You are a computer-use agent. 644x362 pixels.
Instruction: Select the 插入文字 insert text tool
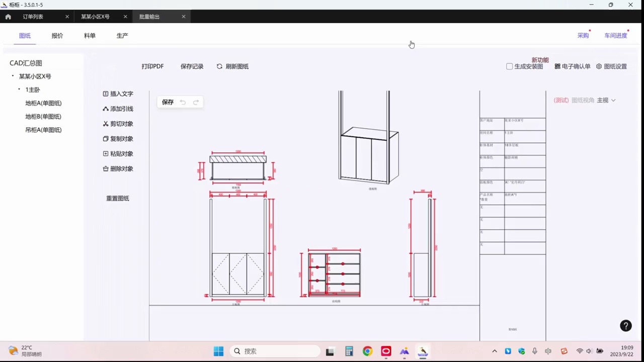tap(118, 94)
